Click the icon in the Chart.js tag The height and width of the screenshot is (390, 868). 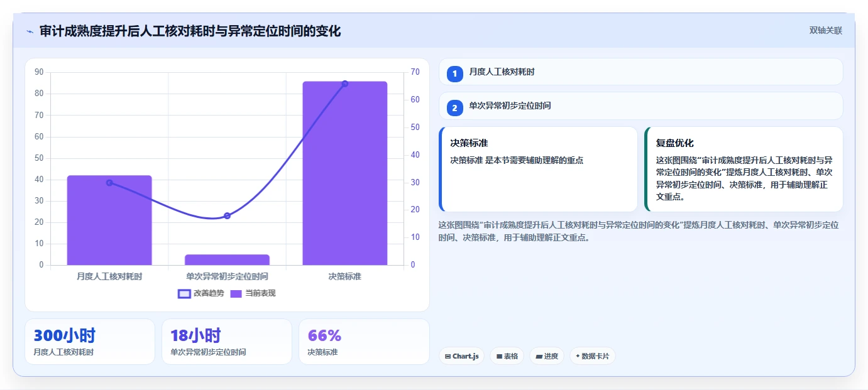pyautogui.click(x=448, y=356)
